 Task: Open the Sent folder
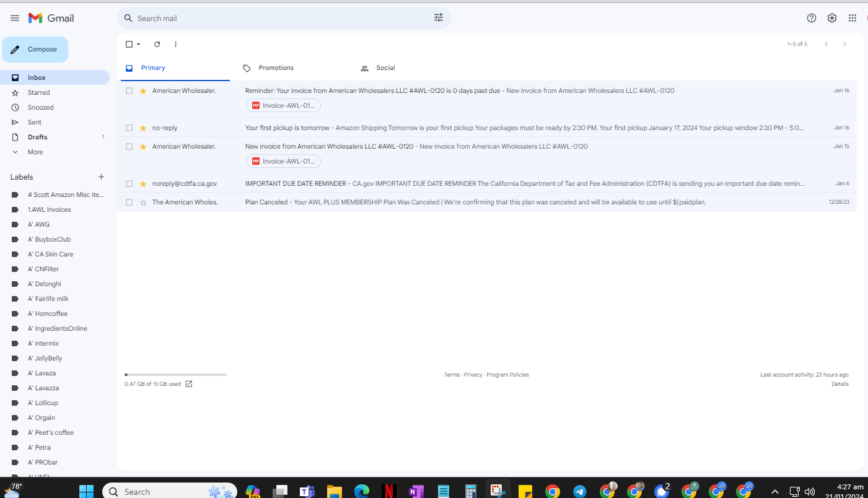tap(55, 122)
